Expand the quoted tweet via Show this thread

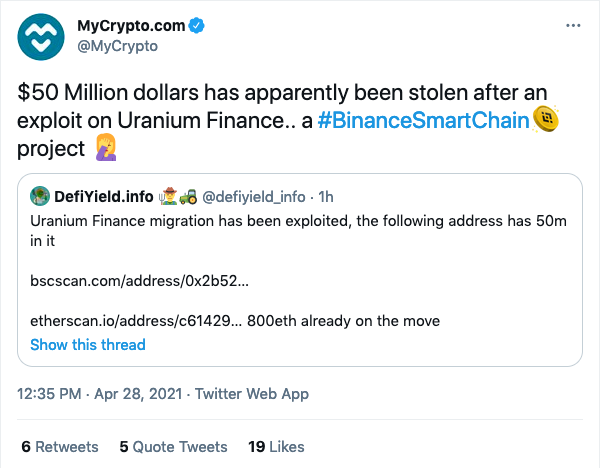(x=87, y=344)
